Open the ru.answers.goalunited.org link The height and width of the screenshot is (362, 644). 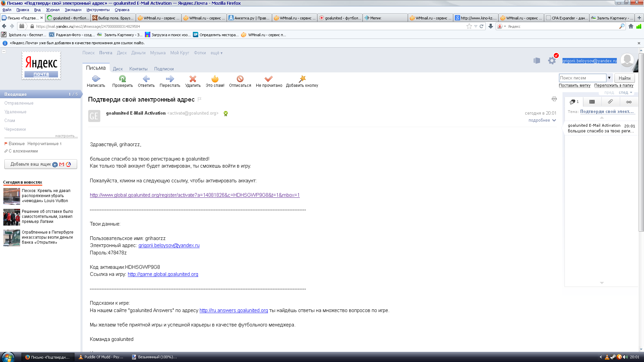point(233,310)
